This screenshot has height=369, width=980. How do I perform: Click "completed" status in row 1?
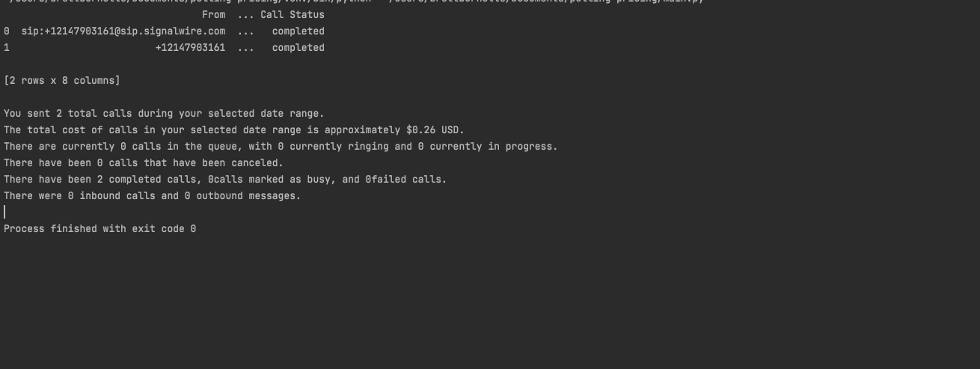298,48
